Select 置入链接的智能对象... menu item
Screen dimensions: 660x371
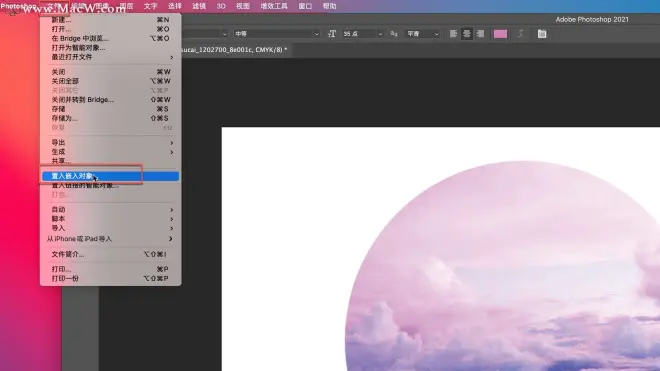tap(111, 185)
